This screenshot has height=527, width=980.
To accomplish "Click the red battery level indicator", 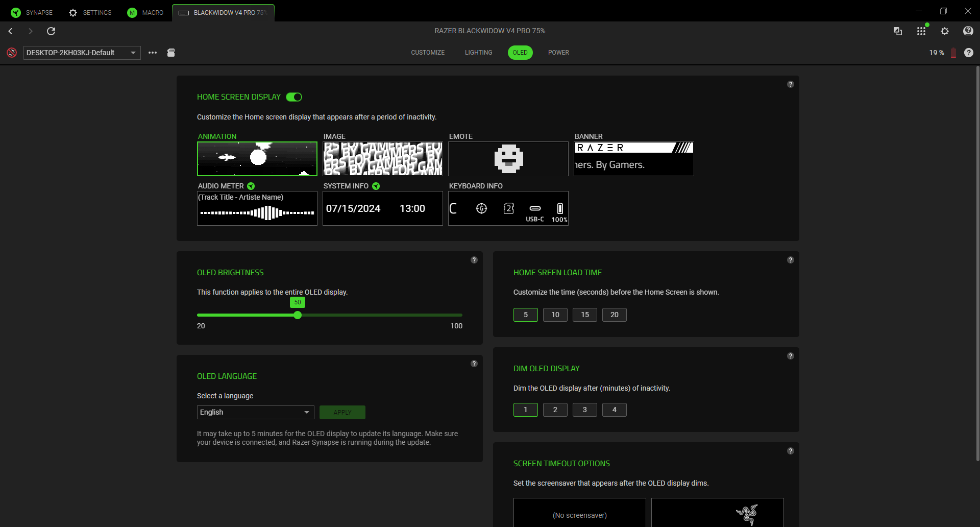I will 953,53.
